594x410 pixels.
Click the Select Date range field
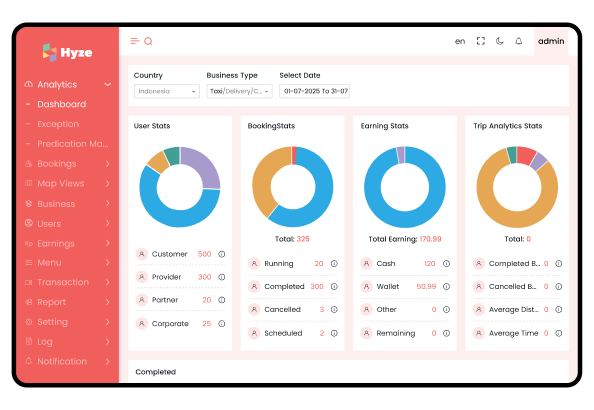[x=314, y=91]
